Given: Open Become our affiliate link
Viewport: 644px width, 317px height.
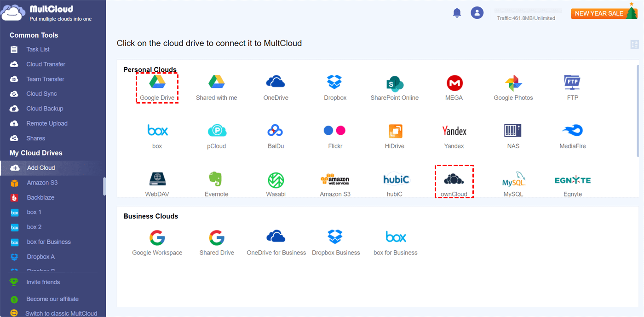Looking at the screenshot, I should [x=52, y=299].
